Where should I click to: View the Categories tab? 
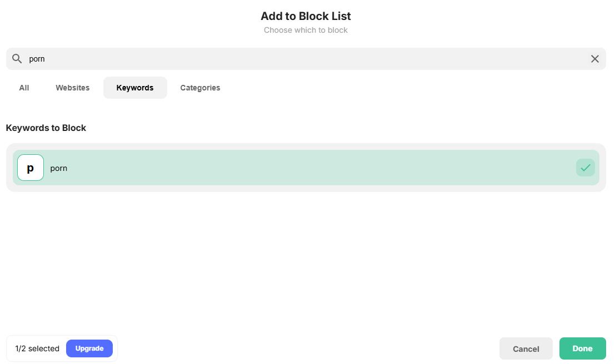[200, 87]
